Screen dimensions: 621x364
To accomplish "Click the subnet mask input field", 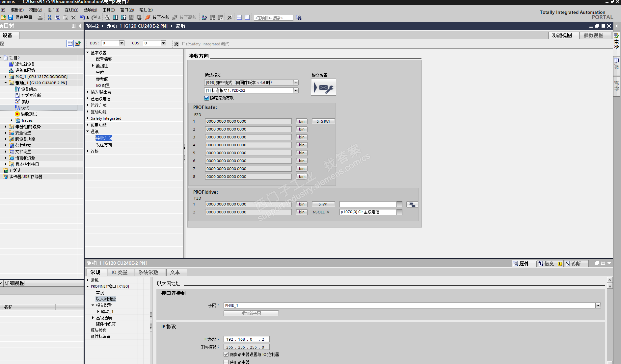I will 246,347.
